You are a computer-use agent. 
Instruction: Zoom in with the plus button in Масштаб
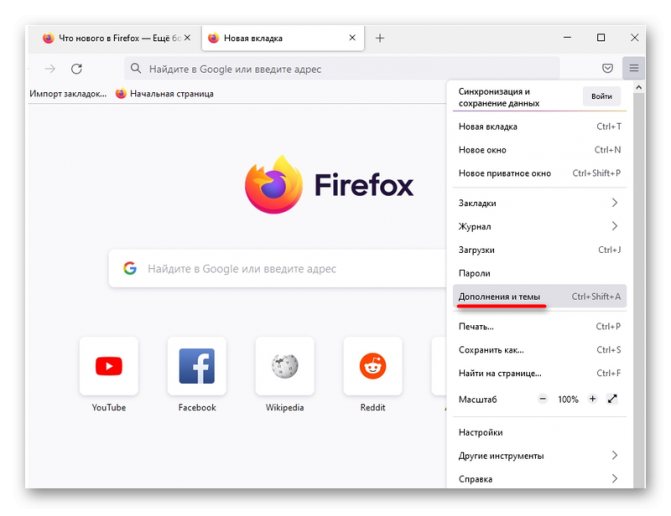[x=592, y=399]
